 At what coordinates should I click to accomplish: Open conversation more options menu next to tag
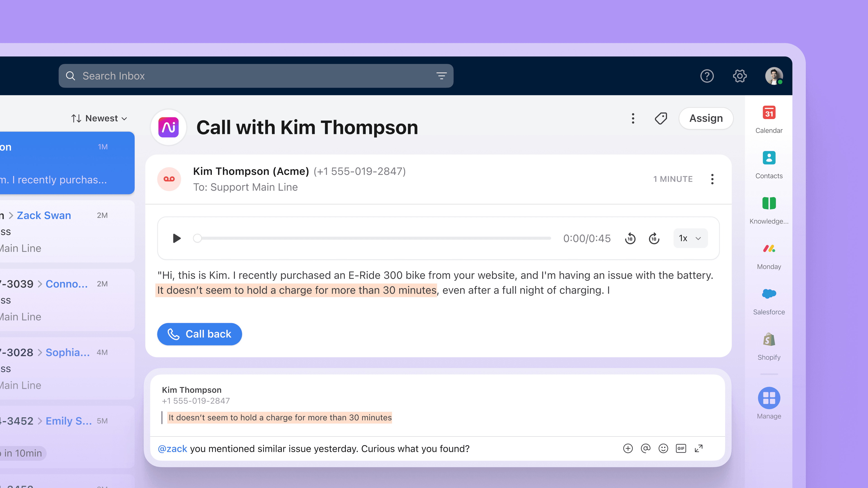coord(633,118)
